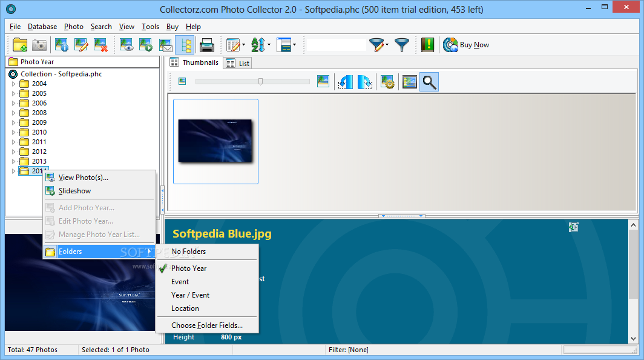Toggle the folder tree panel icon
Screen dimensions: 644x360
tap(185, 45)
